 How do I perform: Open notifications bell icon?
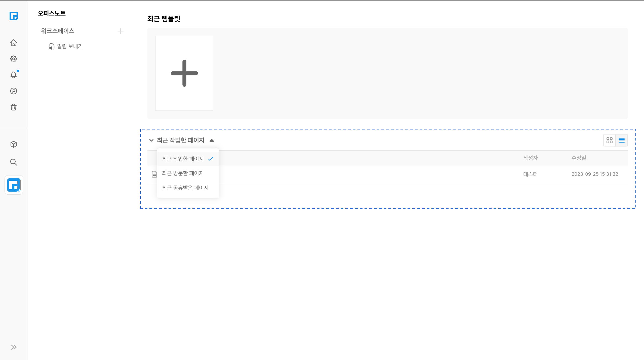tap(14, 75)
